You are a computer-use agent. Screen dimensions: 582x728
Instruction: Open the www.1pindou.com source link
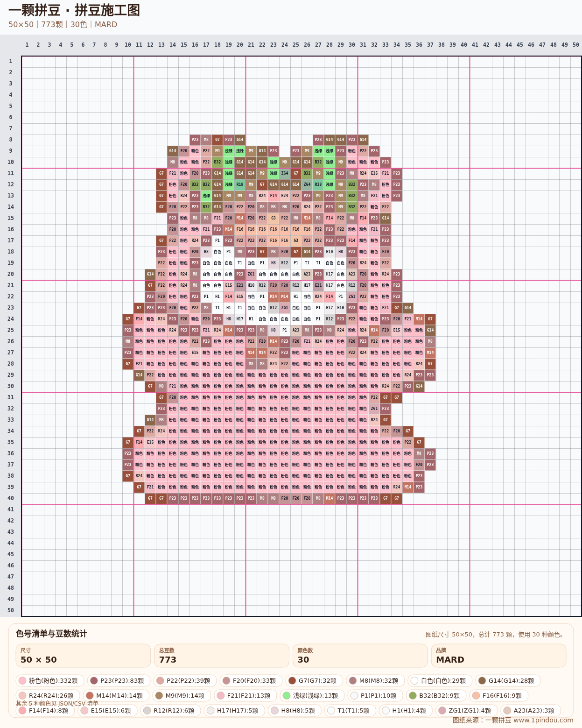click(x=543, y=720)
